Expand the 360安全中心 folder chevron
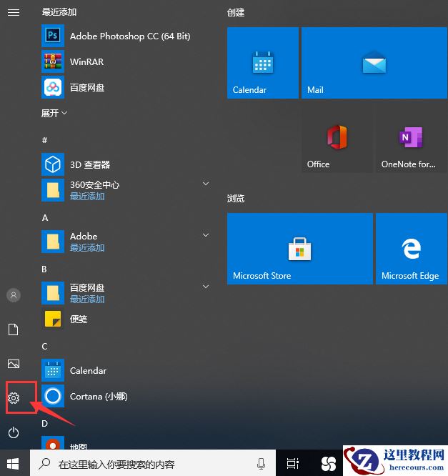 pos(206,184)
